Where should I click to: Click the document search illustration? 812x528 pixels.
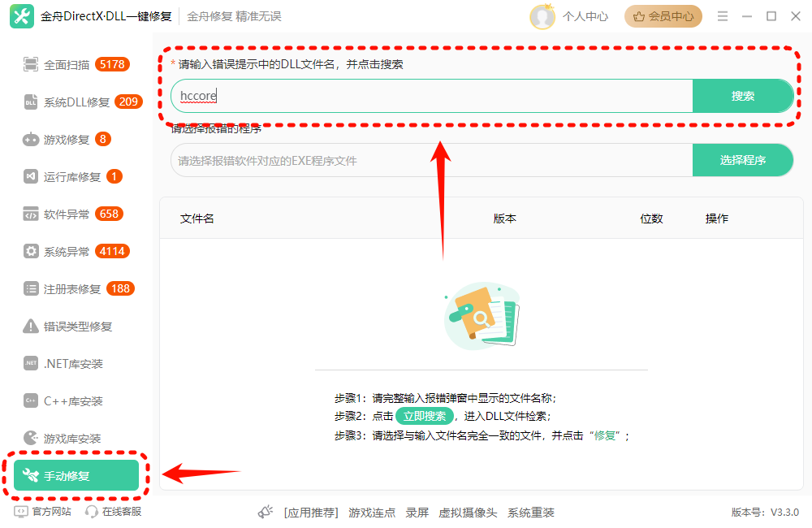[482, 315]
